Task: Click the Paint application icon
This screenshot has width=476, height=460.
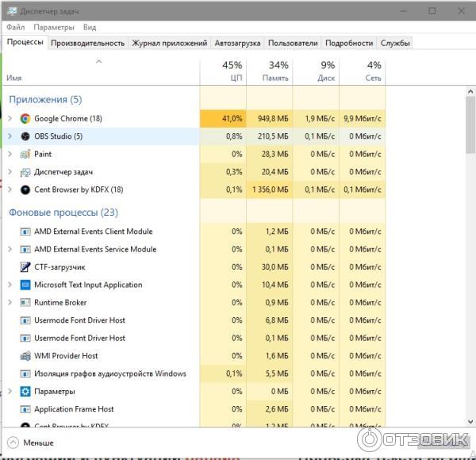Action: pyautogui.click(x=25, y=154)
